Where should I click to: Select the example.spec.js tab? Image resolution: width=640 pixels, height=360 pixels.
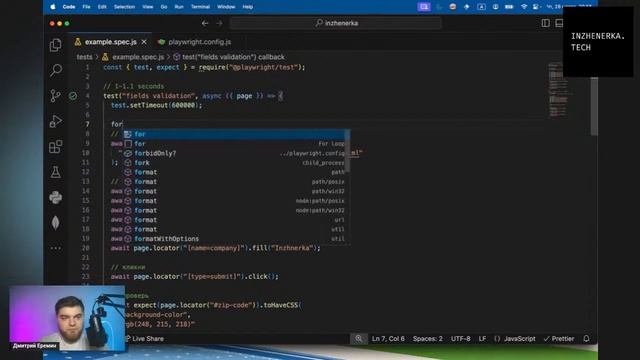tap(110, 42)
